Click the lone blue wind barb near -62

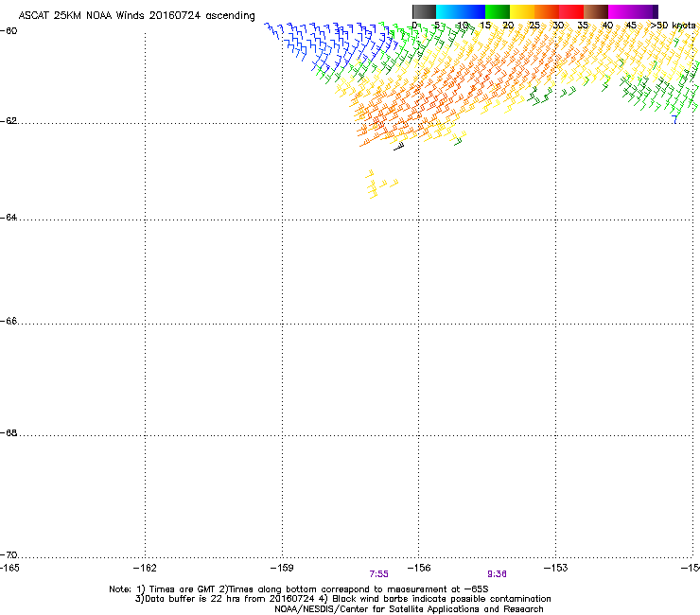674,119
